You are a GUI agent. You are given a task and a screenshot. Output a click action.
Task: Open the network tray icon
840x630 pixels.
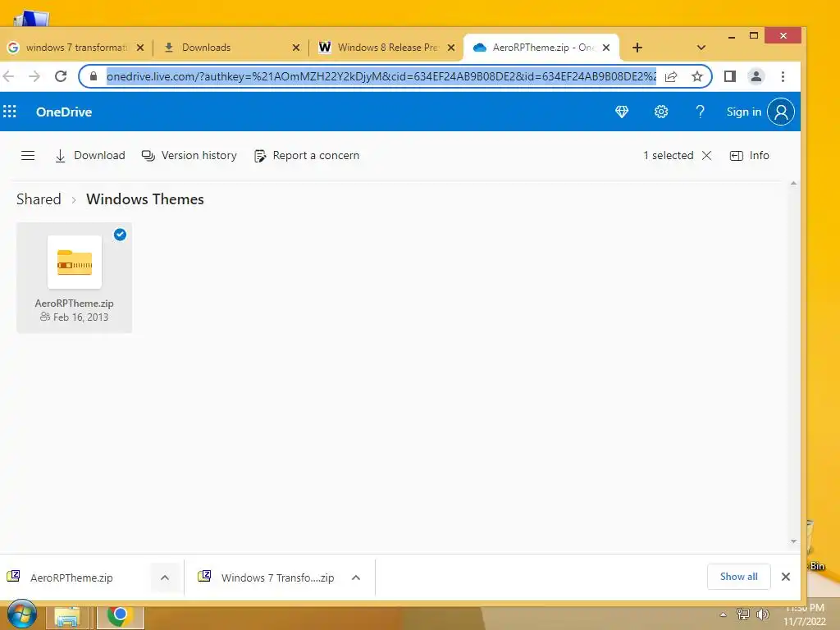click(x=743, y=614)
